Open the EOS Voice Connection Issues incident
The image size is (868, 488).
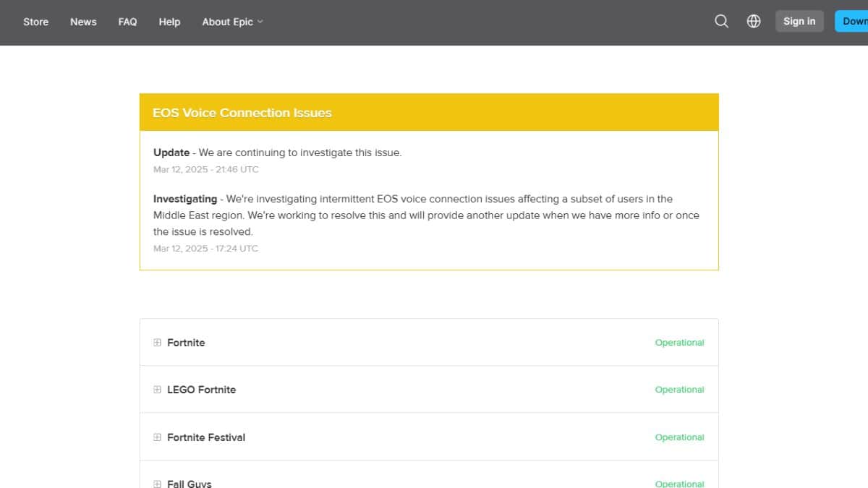click(x=242, y=113)
